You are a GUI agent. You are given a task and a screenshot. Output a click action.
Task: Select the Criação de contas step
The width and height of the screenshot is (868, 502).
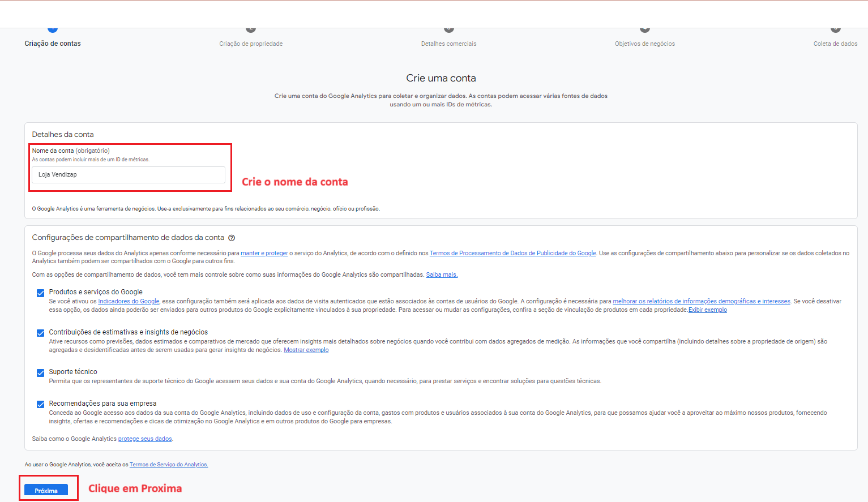click(x=53, y=43)
